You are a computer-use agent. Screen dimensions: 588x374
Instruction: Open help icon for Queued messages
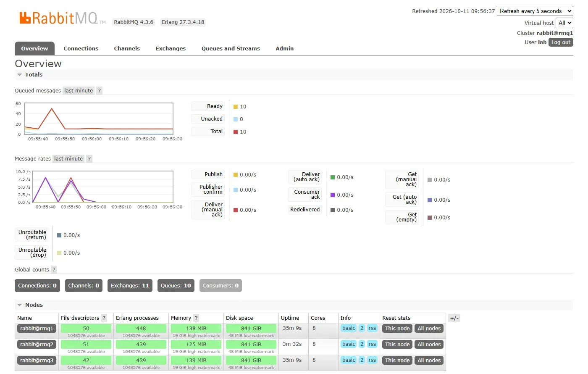tap(99, 91)
